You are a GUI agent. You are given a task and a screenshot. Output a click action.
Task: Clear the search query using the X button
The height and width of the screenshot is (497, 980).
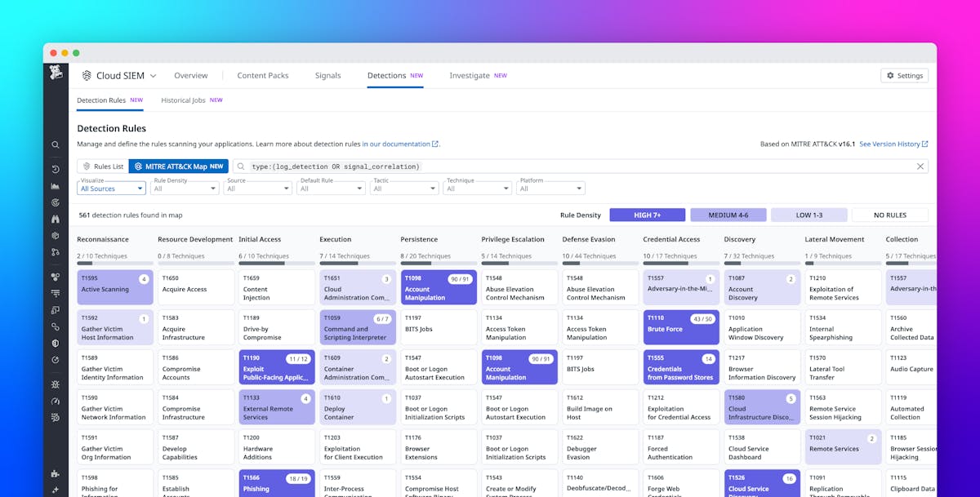coord(920,166)
